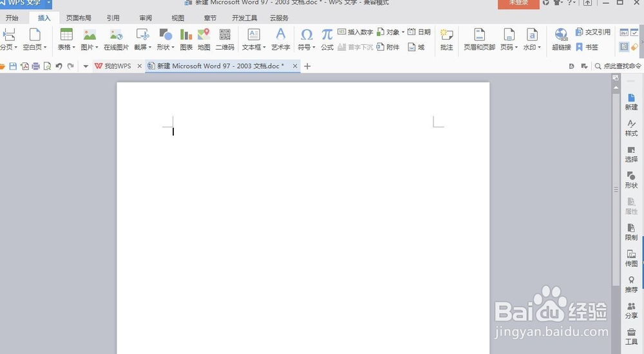Switch to the 视图 ribbon tab

[178, 18]
